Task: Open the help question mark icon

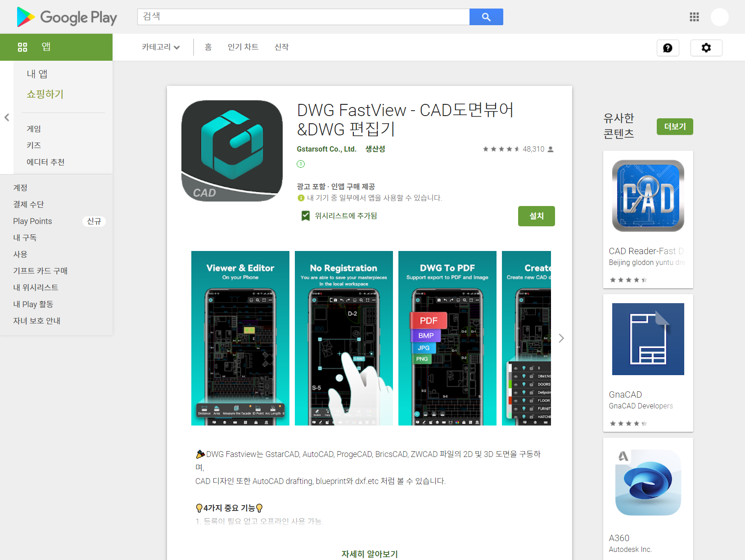Action: click(x=668, y=48)
